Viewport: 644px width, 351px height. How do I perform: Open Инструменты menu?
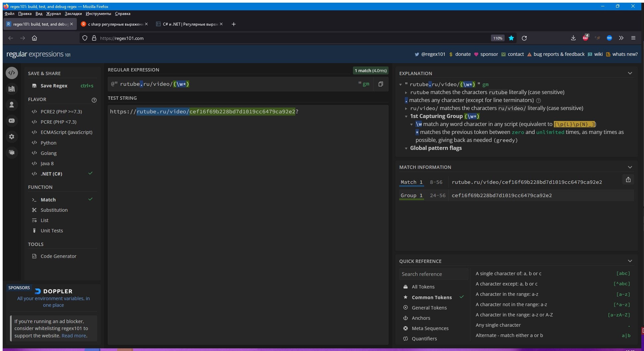tap(98, 14)
